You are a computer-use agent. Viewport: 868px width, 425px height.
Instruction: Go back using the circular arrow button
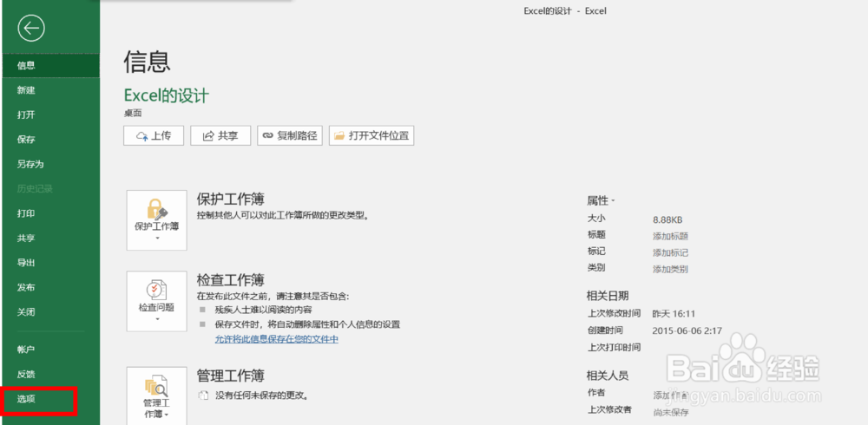(31, 29)
